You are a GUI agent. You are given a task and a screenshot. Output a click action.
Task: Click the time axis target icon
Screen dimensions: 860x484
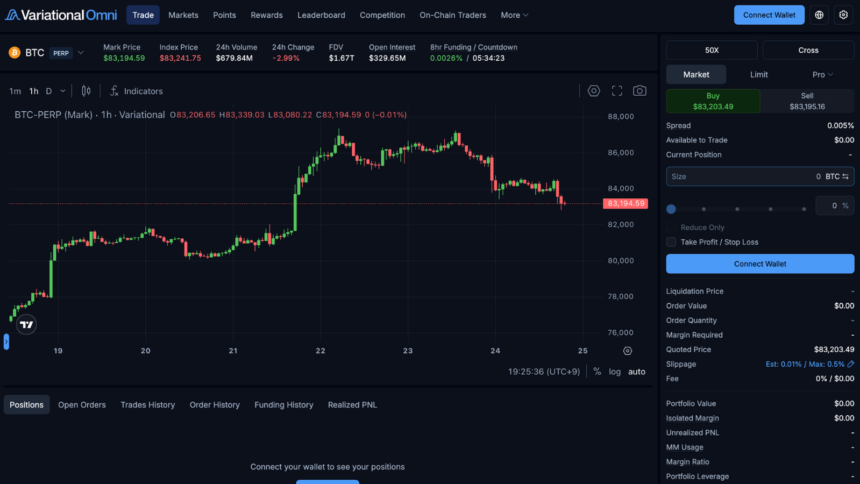(627, 351)
